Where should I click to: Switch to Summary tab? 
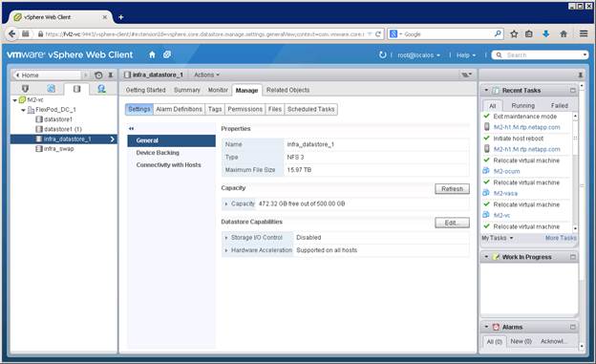(x=187, y=90)
